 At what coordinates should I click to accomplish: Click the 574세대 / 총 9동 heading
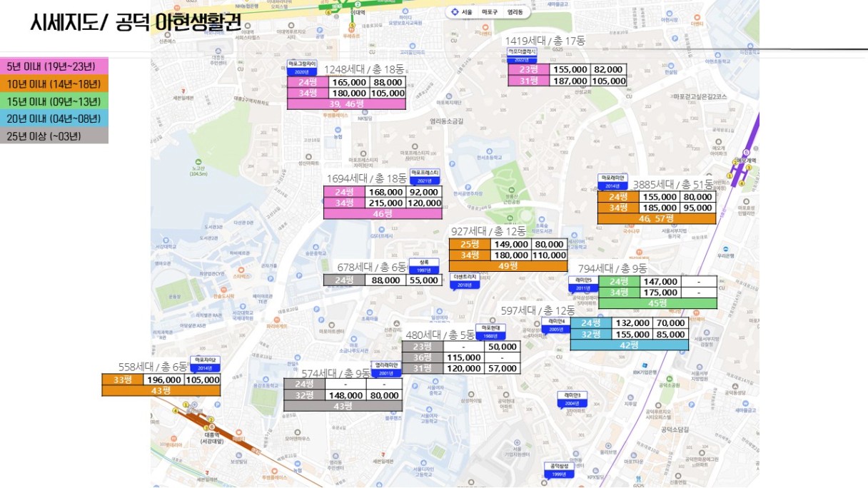click(x=336, y=372)
